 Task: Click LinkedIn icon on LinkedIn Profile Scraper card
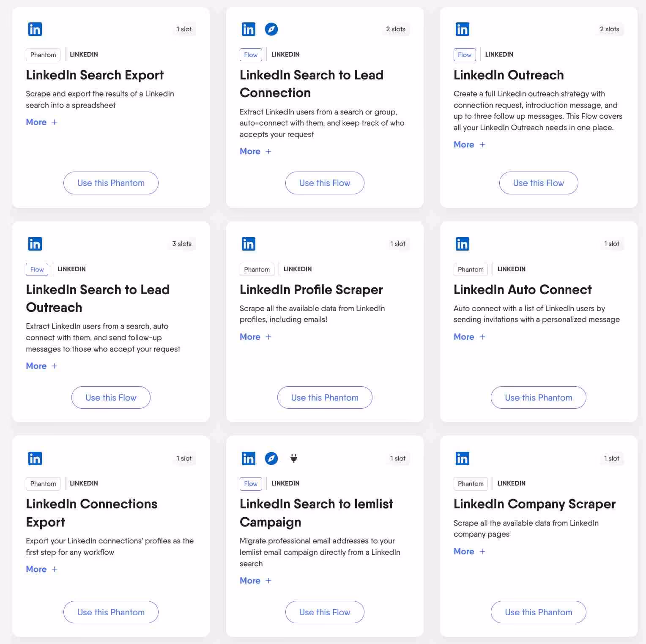[249, 244]
